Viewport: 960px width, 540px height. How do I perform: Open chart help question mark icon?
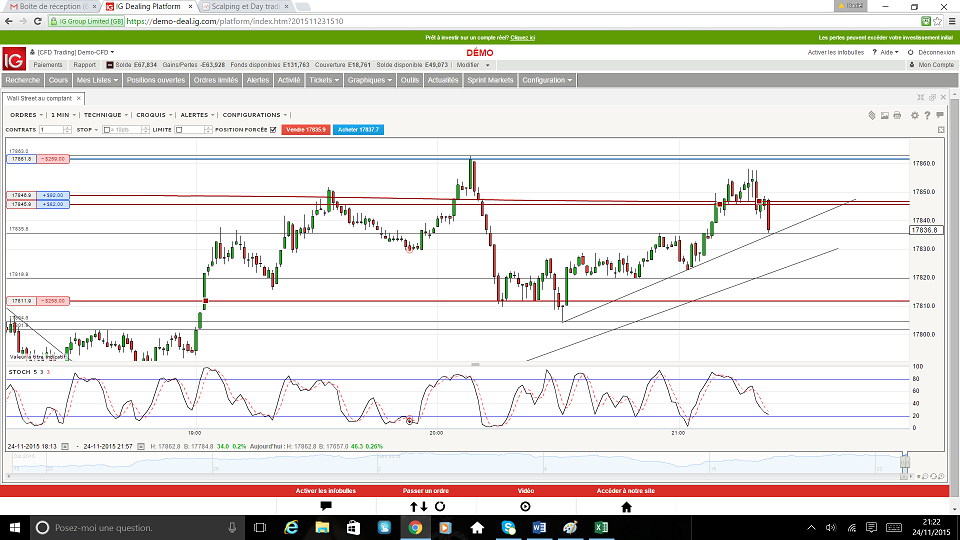(x=927, y=115)
